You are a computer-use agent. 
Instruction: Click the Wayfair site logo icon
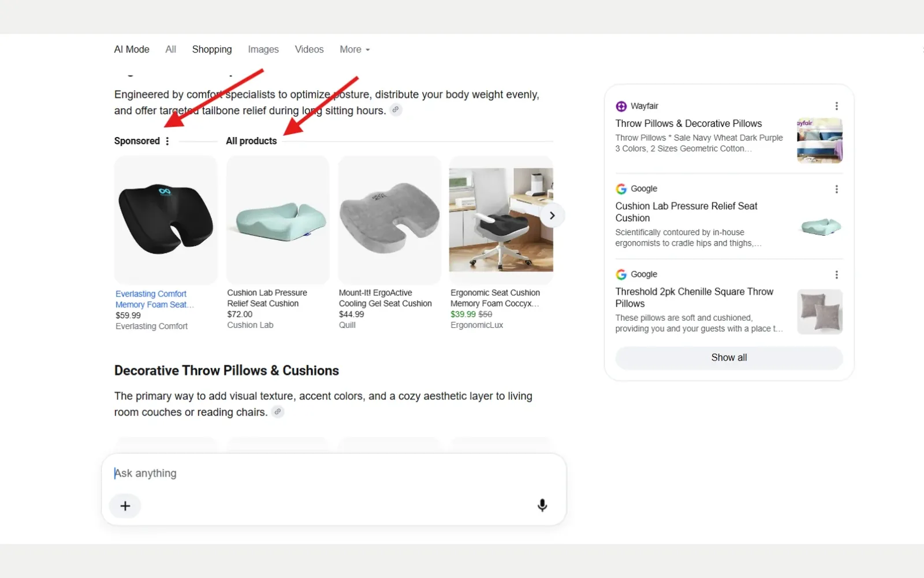pyautogui.click(x=621, y=106)
